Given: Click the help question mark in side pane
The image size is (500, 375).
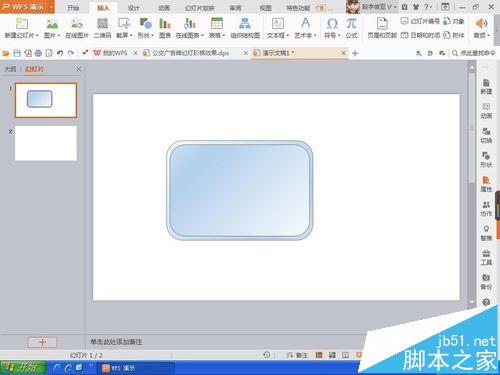Looking at the screenshot, I should [486, 302].
